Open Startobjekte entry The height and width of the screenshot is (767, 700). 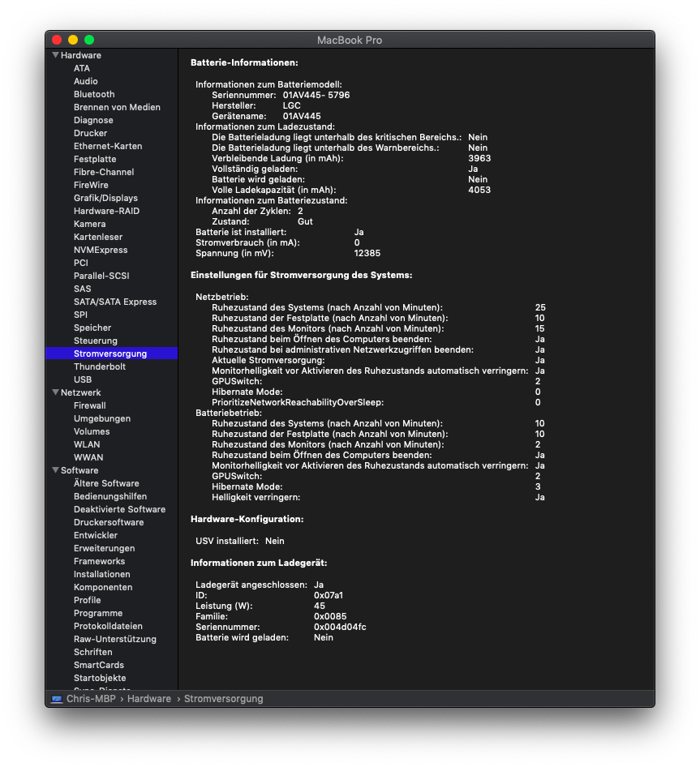pos(100,678)
